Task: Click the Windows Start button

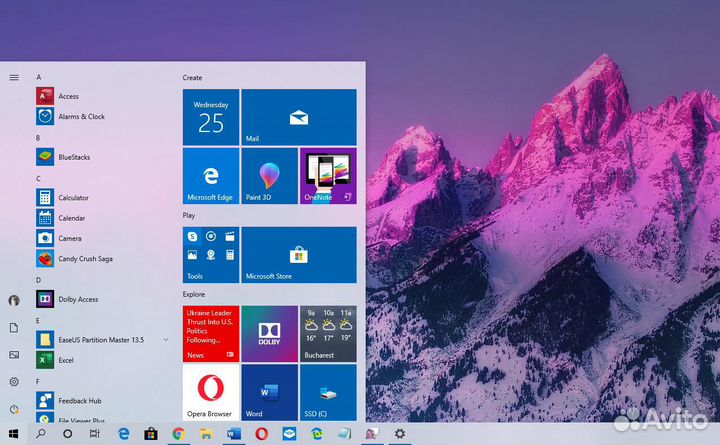Action: (x=14, y=434)
